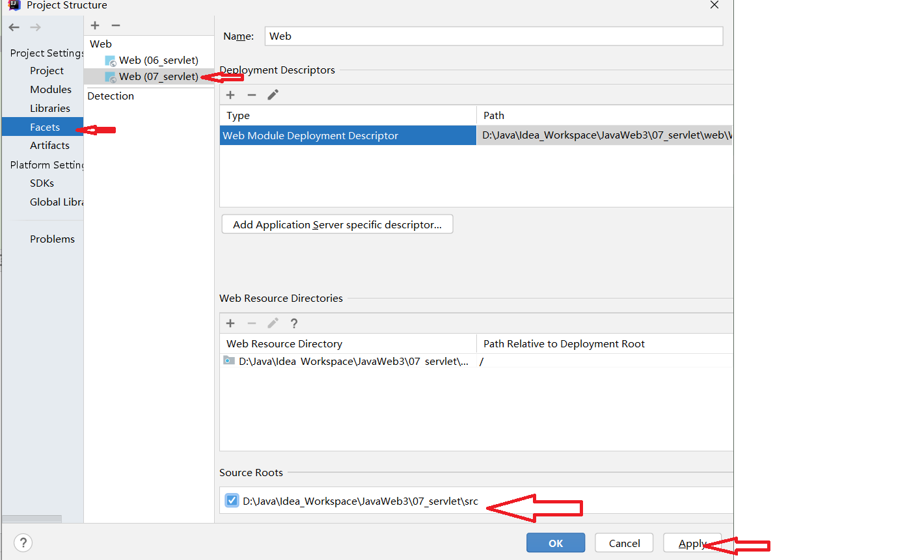This screenshot has height=560, width=924.
Task: Click Web (06_servlet) facet icon
Action: pyautogui.click(x=111, y=60)
